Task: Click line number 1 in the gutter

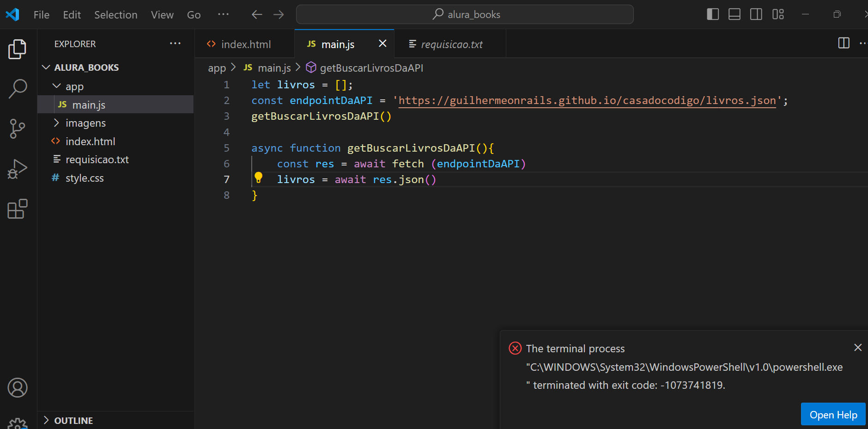Action: [226, 85]
